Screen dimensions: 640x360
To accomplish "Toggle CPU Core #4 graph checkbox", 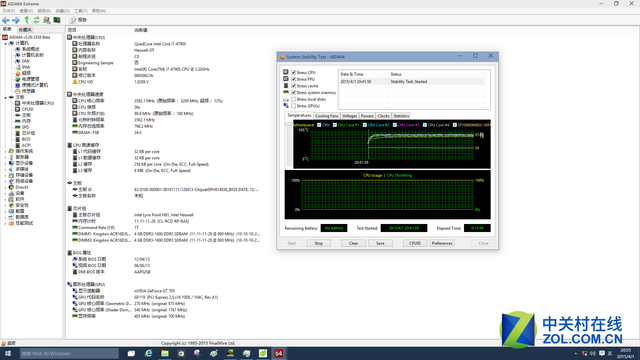I will click(425, 125).
